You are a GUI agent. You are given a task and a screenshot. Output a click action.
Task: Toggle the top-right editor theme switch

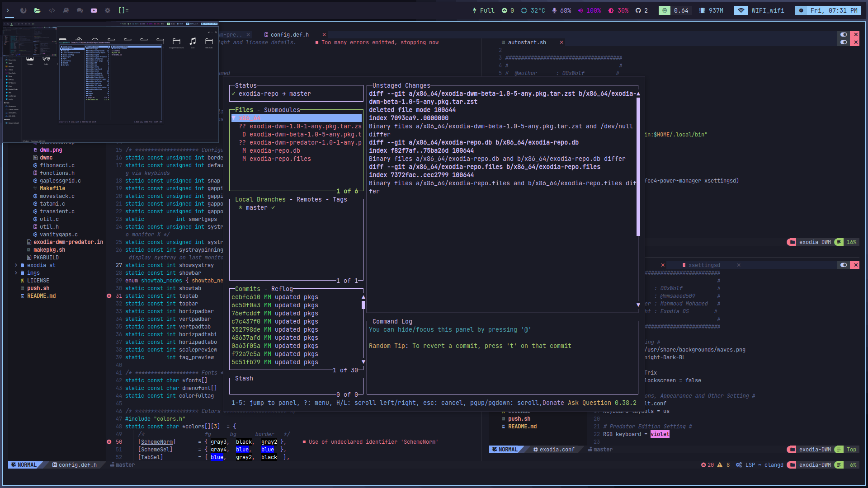point(844,34)
